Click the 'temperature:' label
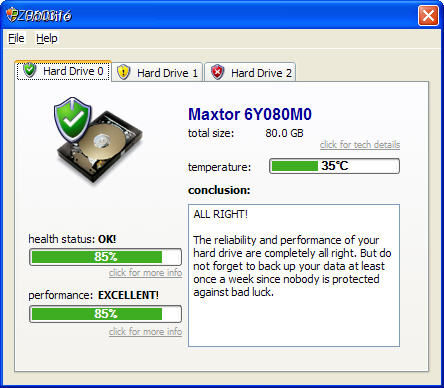444x388 pixels. [x=219, y=167]
